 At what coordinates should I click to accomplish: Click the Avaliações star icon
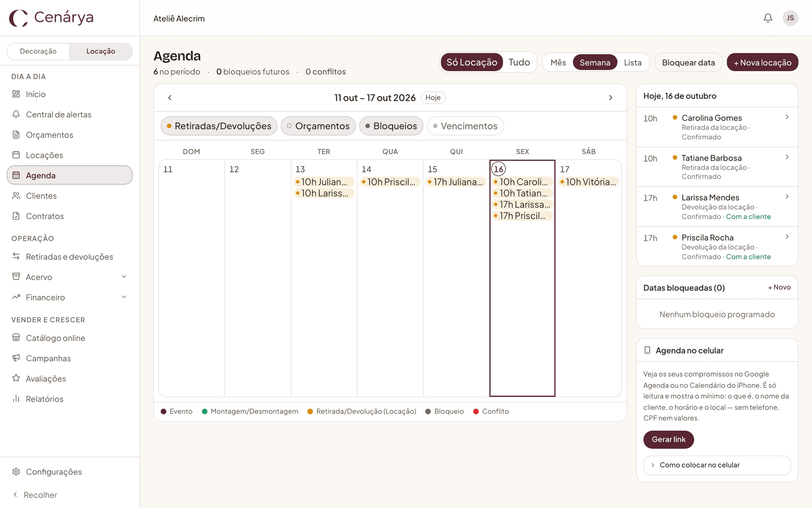click(16, 378)
